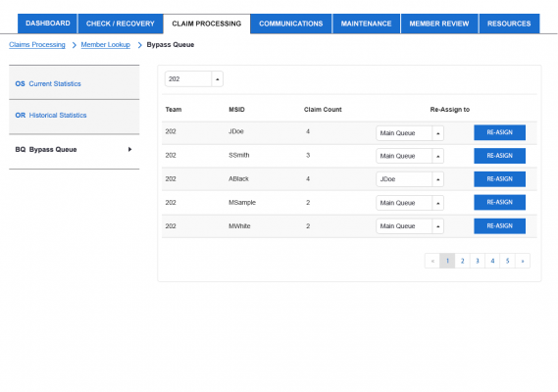Screen dimensions: 558x392
Task: Go to the Maintenance tab
Action: (366, 24)
